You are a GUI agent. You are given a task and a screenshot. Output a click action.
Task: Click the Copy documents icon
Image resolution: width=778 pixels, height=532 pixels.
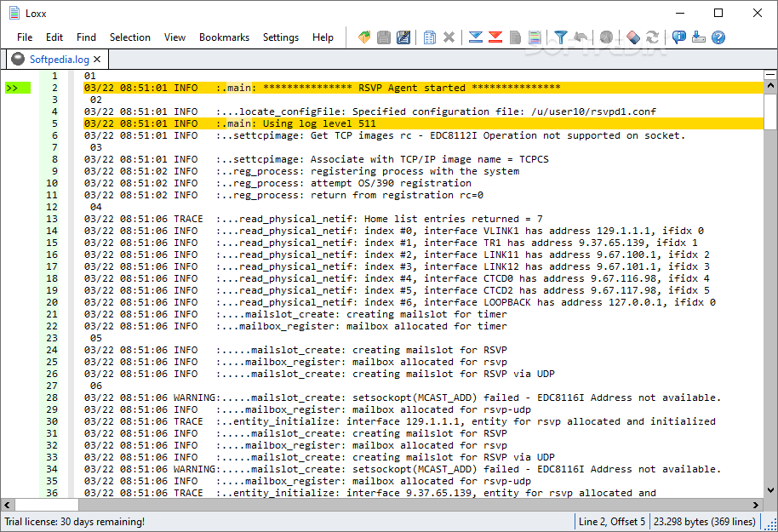[x=430, y=37]
